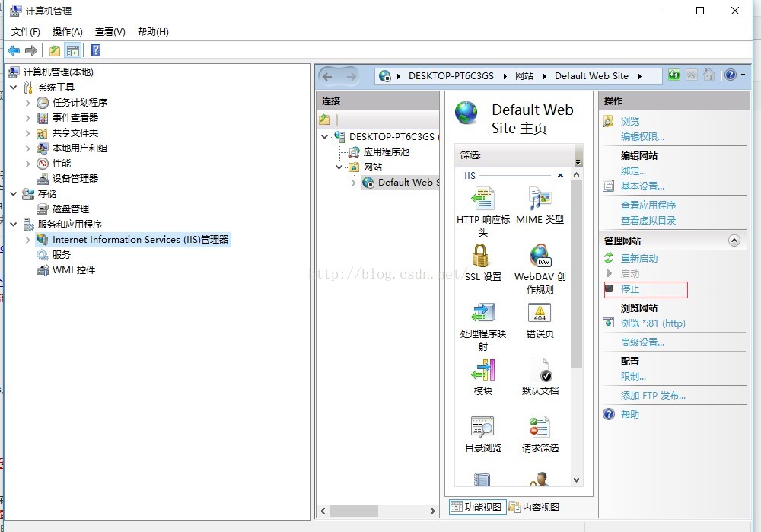Image resolution: width=761 pixels, height=532 pixels.
Task: Click 编辑权限... link
Action: coord(642,137)
